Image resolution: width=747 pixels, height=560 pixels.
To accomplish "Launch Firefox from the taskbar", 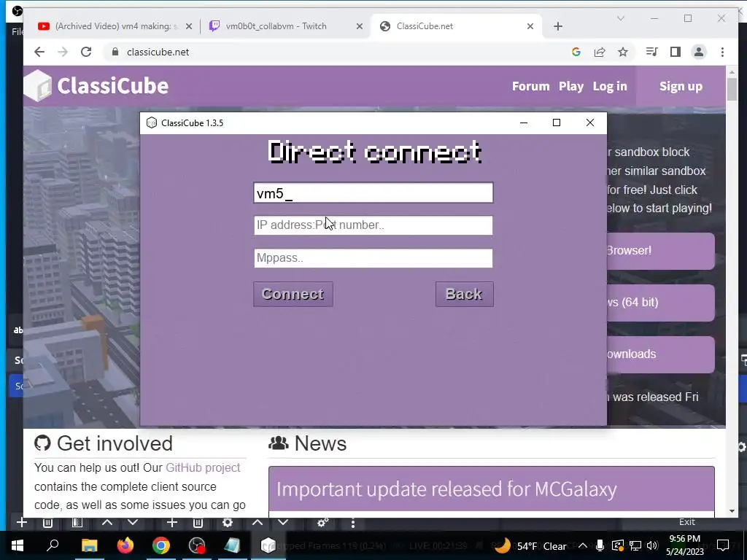I will point(125,545).
